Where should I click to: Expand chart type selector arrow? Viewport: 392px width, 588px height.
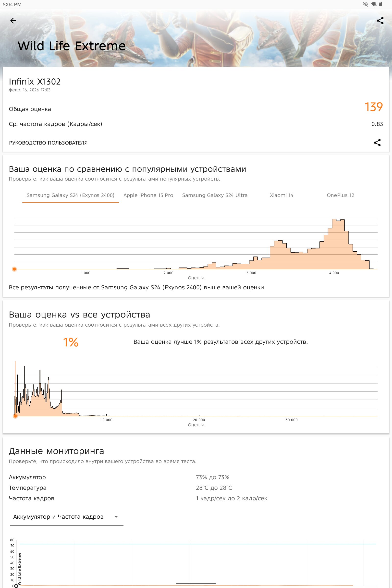pyautogui.click(x=116, y=517)
